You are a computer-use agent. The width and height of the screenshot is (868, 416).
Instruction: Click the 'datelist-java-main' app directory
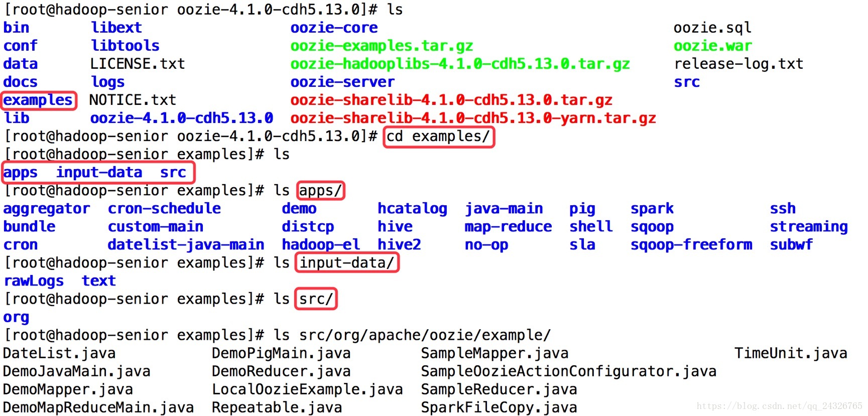click(186, 244)
